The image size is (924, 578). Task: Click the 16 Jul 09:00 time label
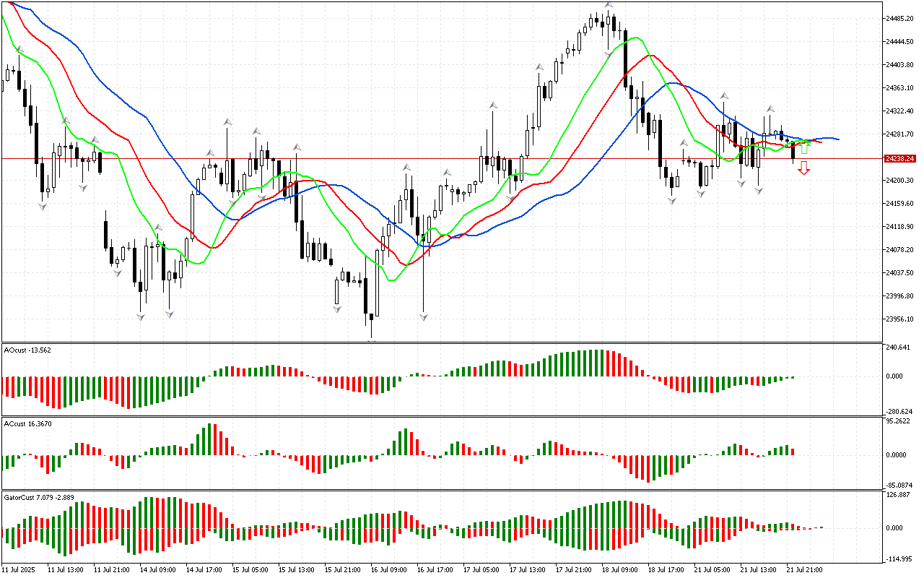point(389,570)
